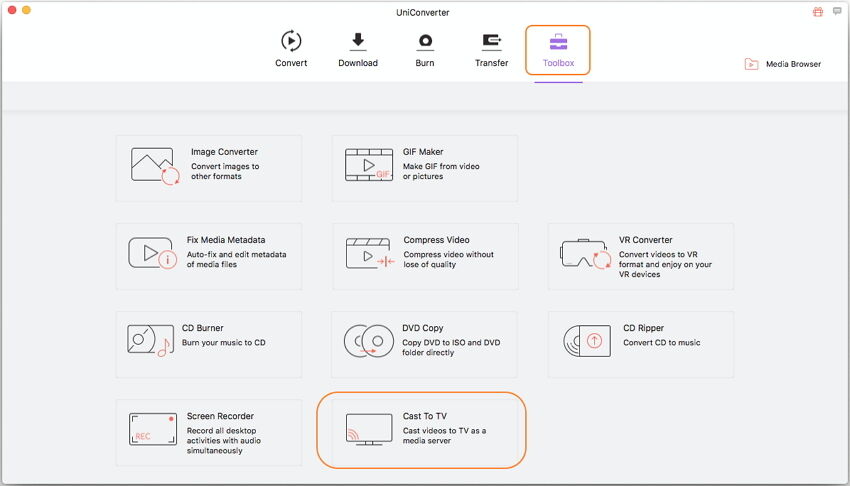Open Cast To TV by its title

point(424,416)
